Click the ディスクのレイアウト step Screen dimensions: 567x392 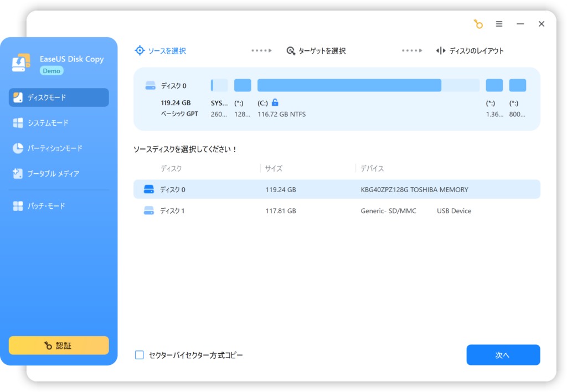(x=470, y=50)
